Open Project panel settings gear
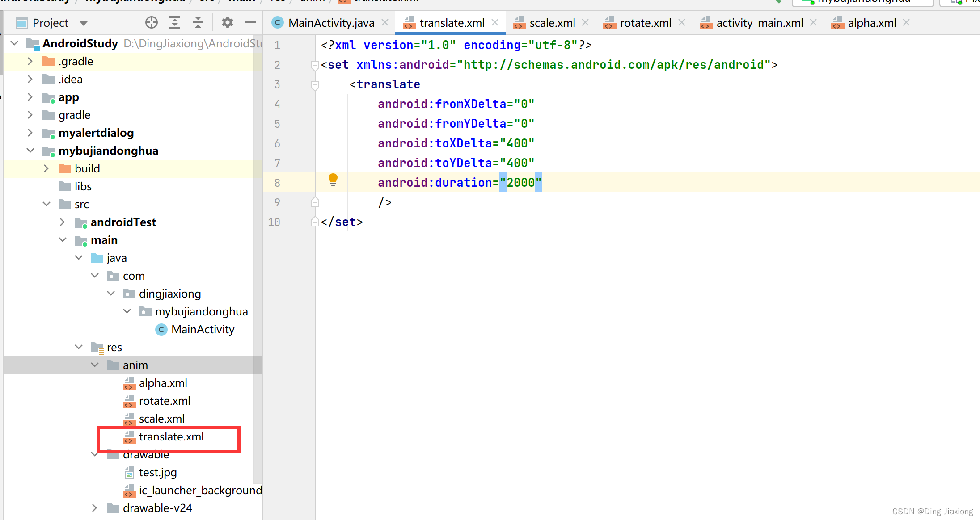The height and width of the screenshot is (520, 980). click(x=228, y=22)
